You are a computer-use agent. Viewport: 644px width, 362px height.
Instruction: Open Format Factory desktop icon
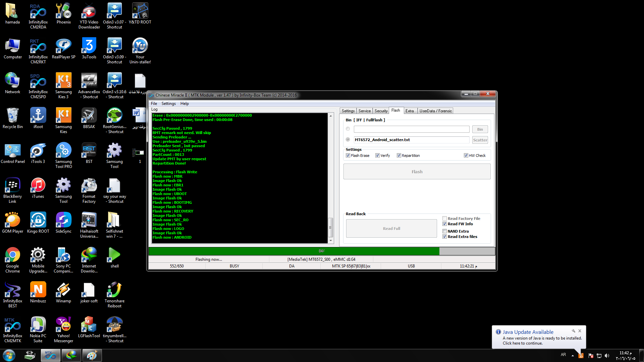click(x=89, y=190)
